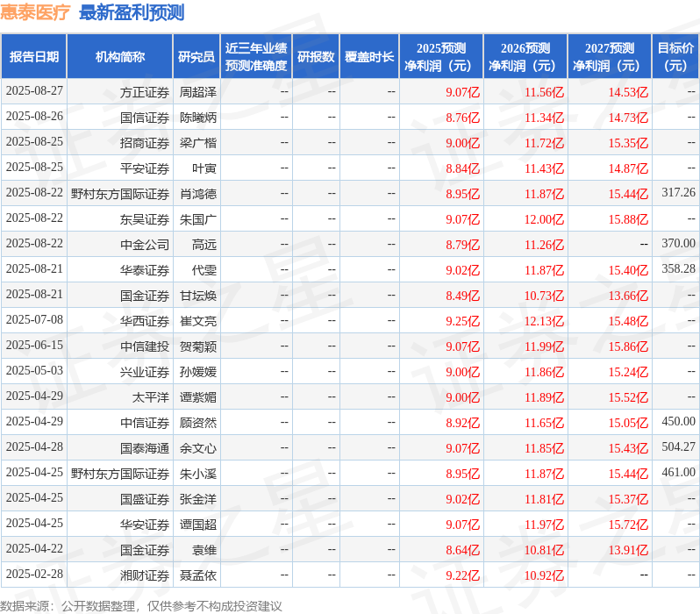
Task: Click 11.43亿 in the 平安证券 row
Action: coord(544,168)
